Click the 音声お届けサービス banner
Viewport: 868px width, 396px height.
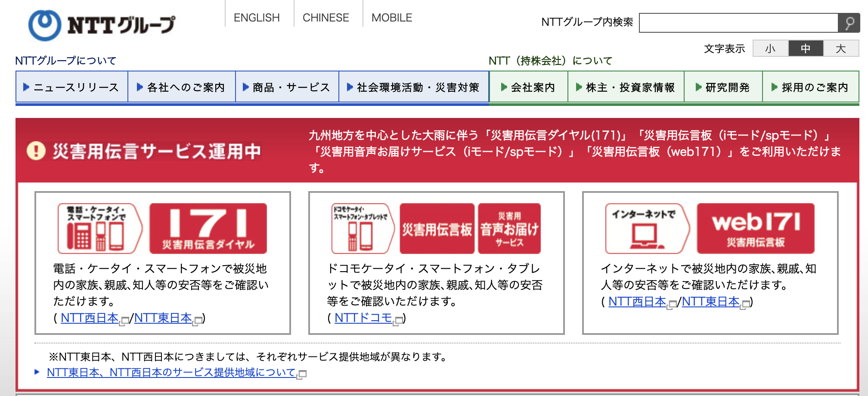tap(509, 229)
